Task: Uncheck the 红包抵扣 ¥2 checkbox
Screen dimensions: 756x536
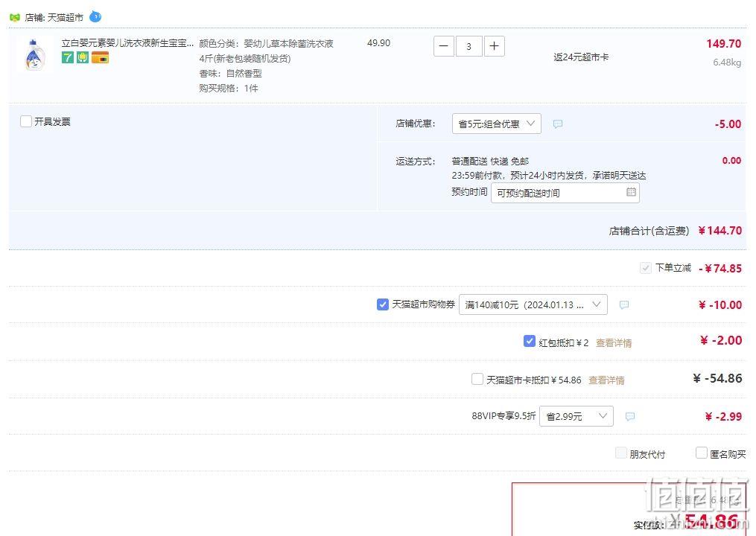Action: point(529,341)
